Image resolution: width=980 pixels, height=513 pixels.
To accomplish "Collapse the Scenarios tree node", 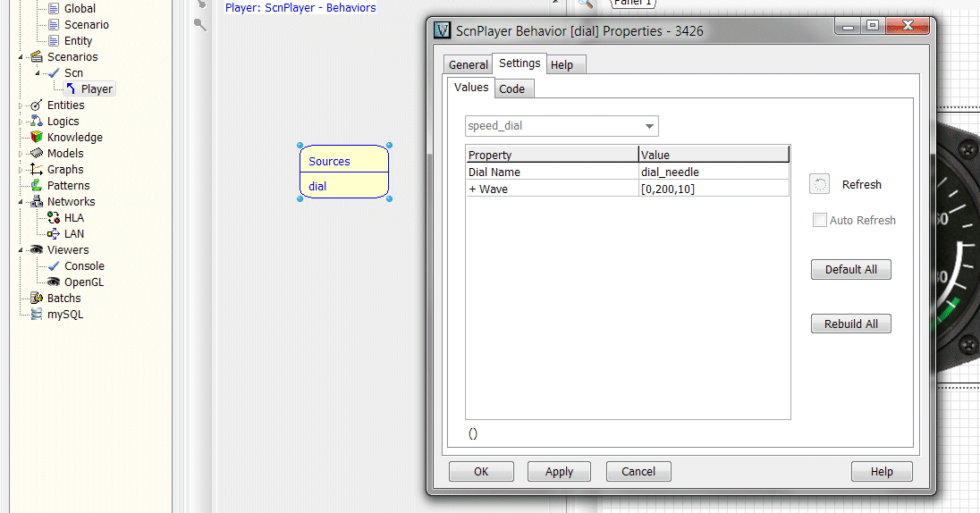I will click(x=25, y=57).
